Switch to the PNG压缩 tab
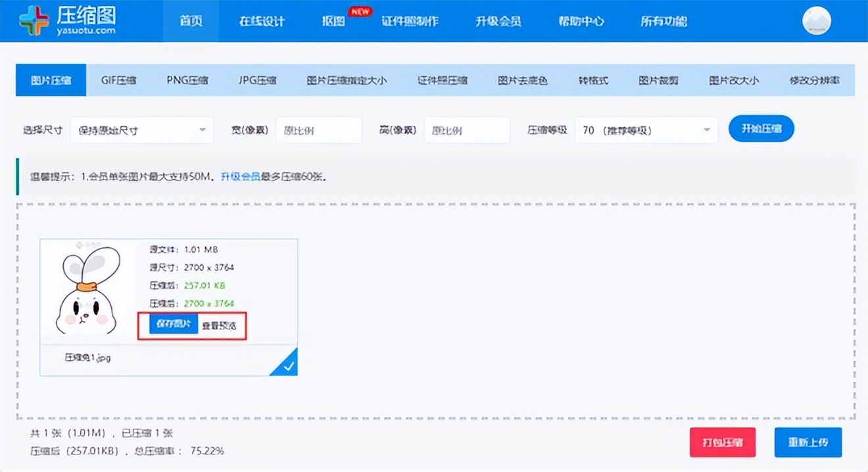The width and height of the screenshot is (868, 472). [187, 80]
